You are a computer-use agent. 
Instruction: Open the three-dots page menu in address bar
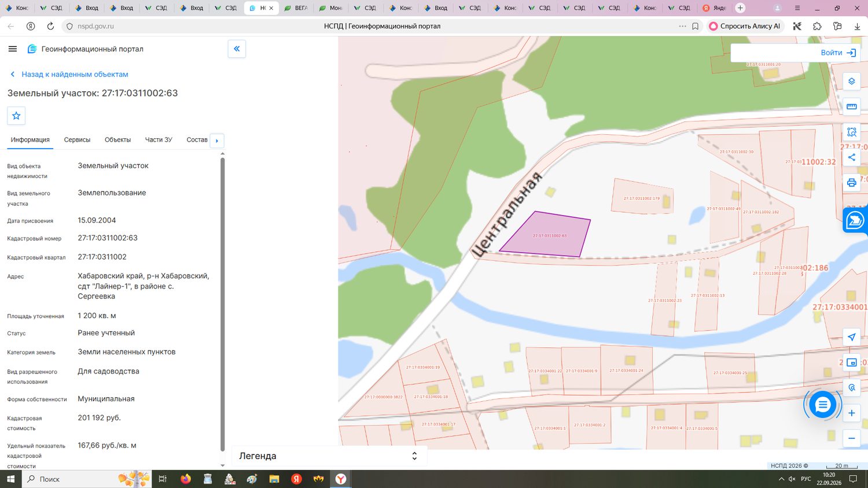click(x=682, y=26)
